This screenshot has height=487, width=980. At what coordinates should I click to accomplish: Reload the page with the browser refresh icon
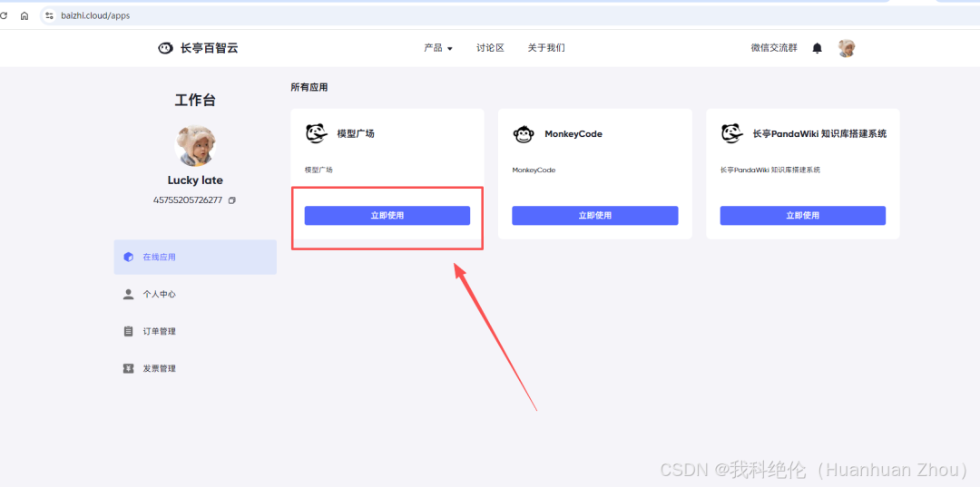(4, 15)
